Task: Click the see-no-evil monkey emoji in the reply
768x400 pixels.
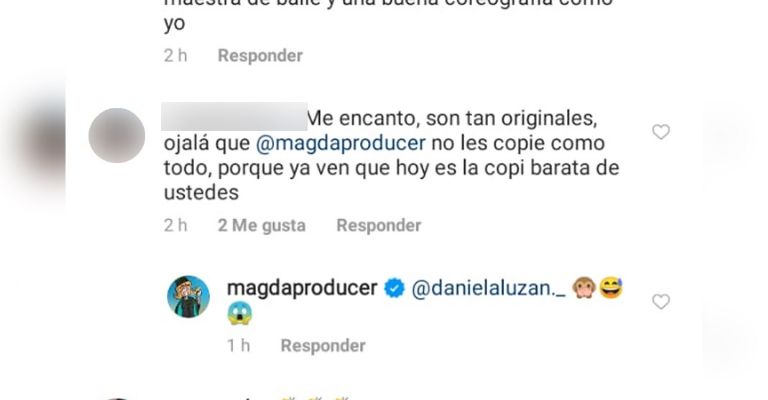Action: [584, 288]
